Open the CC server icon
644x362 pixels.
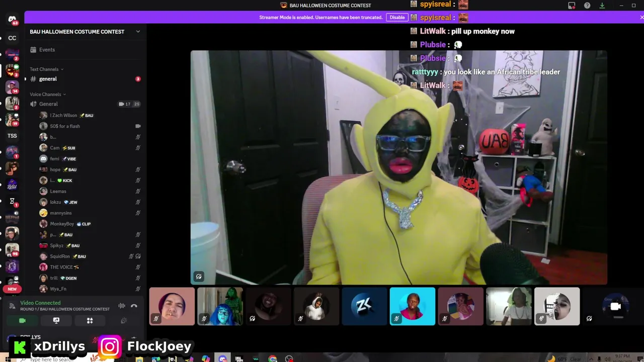click(x=12, y=38)
